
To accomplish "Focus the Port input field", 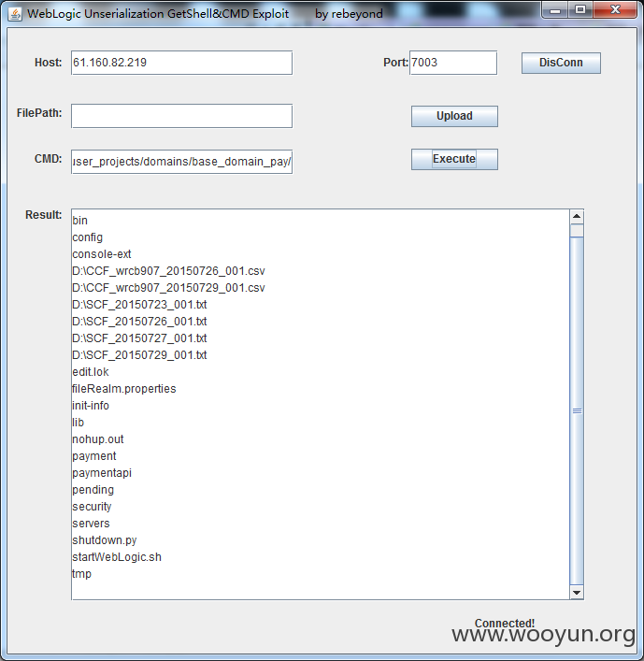I will [x=453, y=63].
